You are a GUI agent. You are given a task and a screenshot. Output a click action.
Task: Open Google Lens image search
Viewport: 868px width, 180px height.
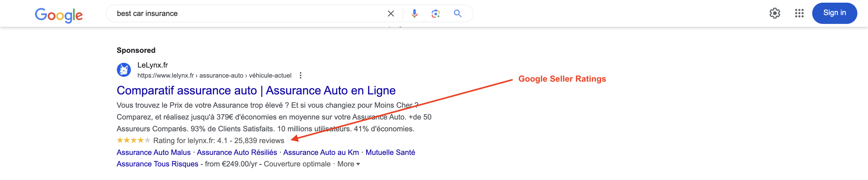436,14
